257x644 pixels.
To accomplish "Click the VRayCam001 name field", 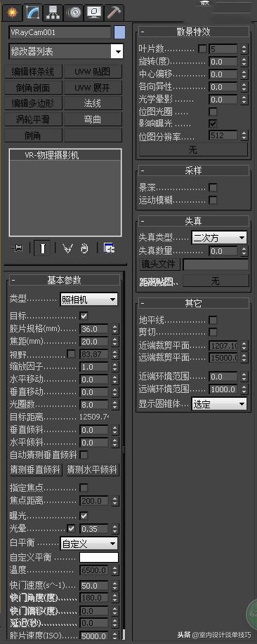I will (60, 32).
